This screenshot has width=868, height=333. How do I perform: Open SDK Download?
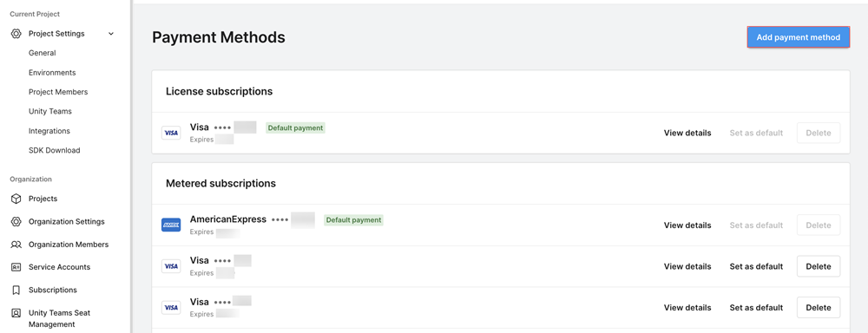(54, 151)
